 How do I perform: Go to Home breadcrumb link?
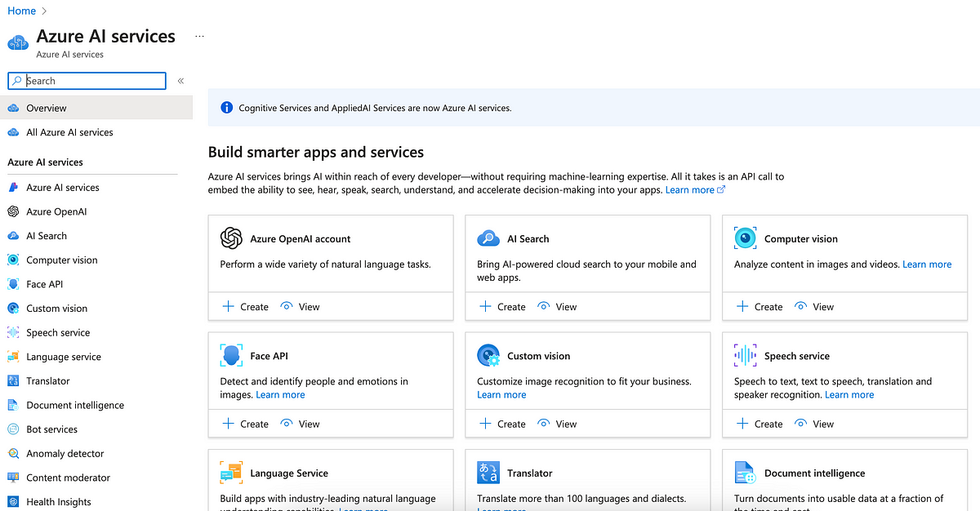click(x=21, y=11)
